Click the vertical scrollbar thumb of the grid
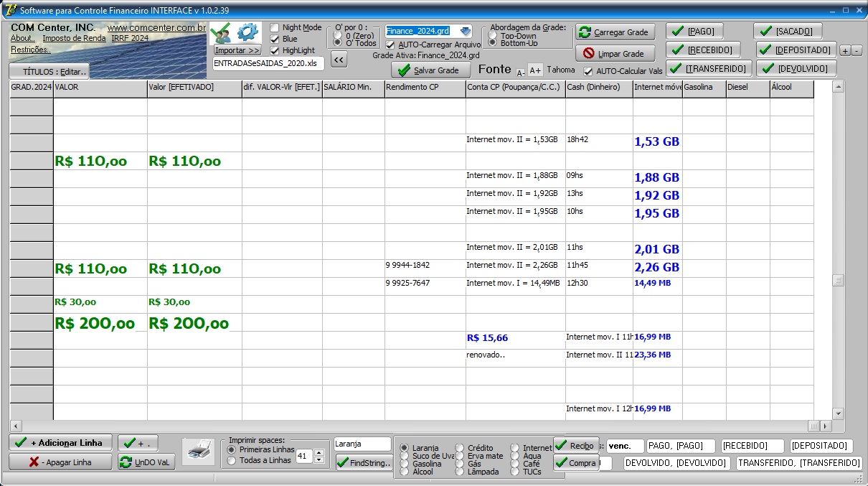The image size is (868, 486). click(x=838, y=280)
